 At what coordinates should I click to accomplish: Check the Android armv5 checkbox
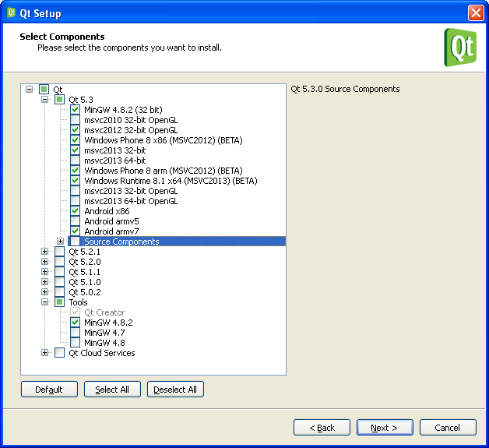(x=75, y=221)
